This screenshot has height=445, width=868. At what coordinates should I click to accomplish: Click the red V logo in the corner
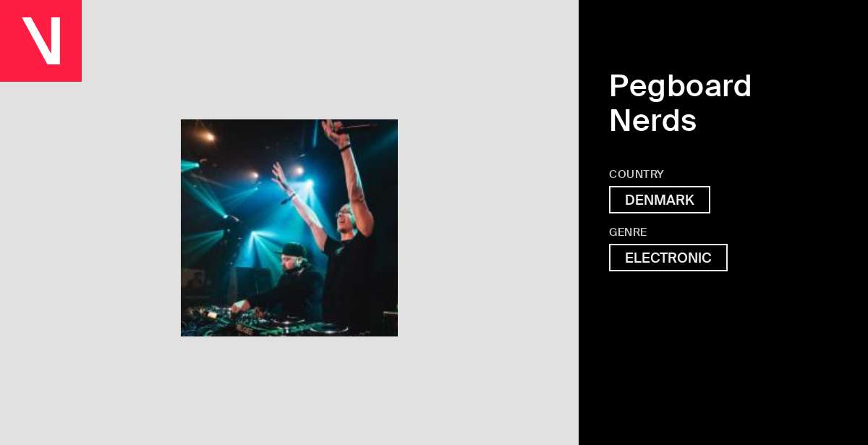41,41
